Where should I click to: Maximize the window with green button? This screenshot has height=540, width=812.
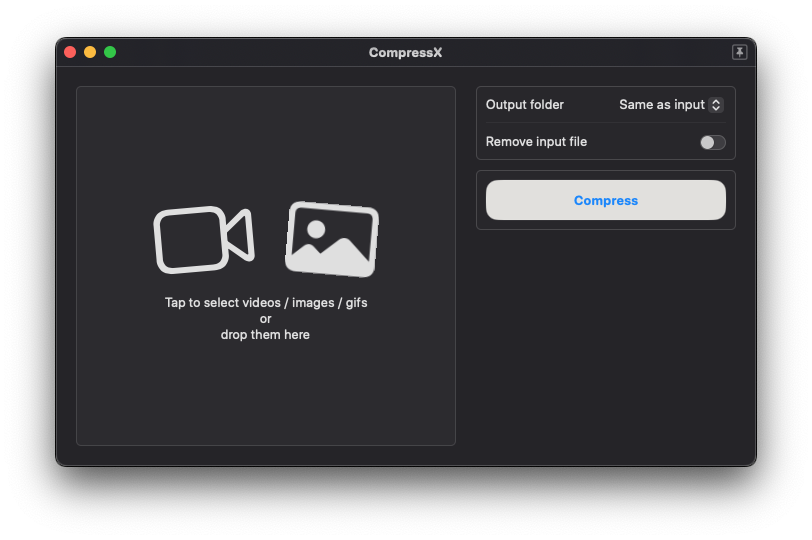[x=110, y=52]
